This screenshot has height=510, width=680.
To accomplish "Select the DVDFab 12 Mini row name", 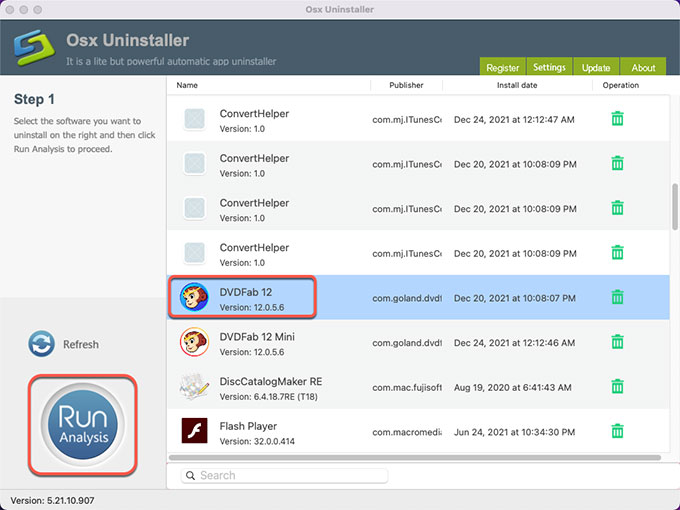I will (x=257, y=337).
